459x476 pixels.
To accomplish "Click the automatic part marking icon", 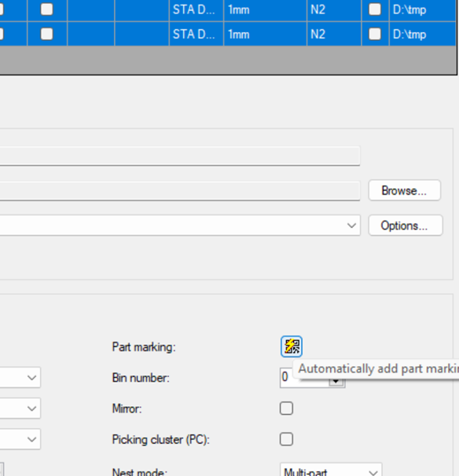I will click(292, 346).
